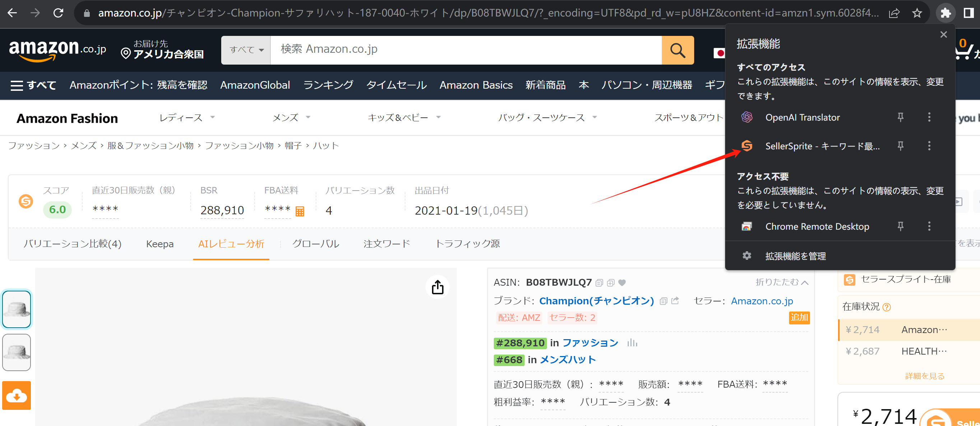Click the product image share icon
The height and width of the screenshot is (426, 980).
(x=437, y=287)
